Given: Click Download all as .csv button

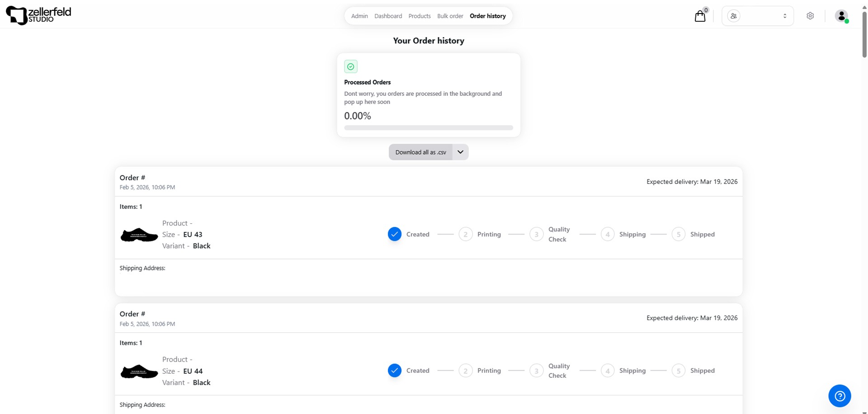Looking at the screenshot, I should 420,152.
